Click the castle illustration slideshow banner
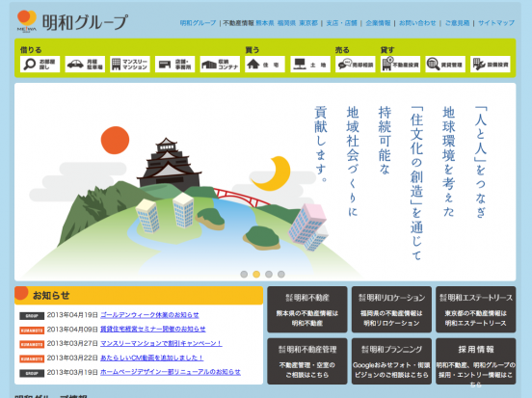 coord(265,182)
